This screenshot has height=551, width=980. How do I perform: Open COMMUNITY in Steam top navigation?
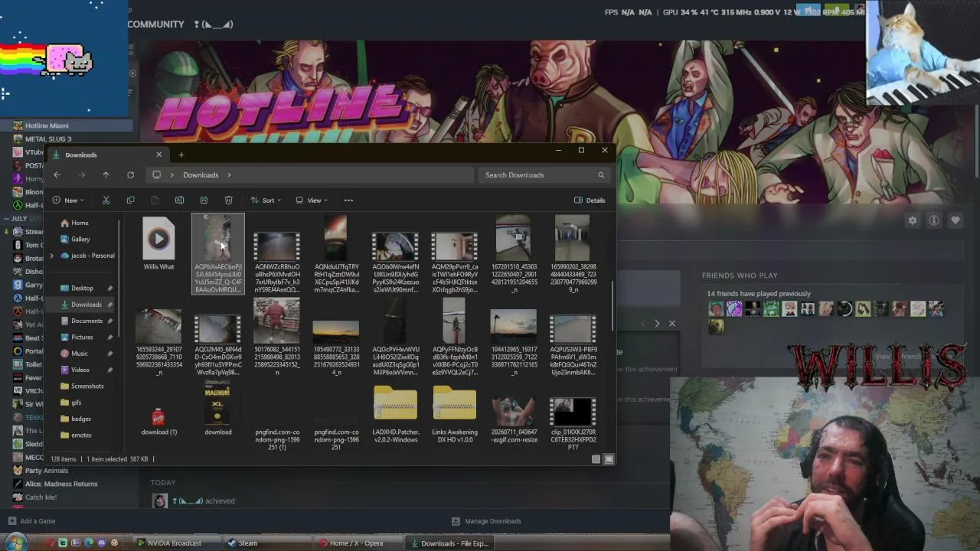(x=155, y=24)
